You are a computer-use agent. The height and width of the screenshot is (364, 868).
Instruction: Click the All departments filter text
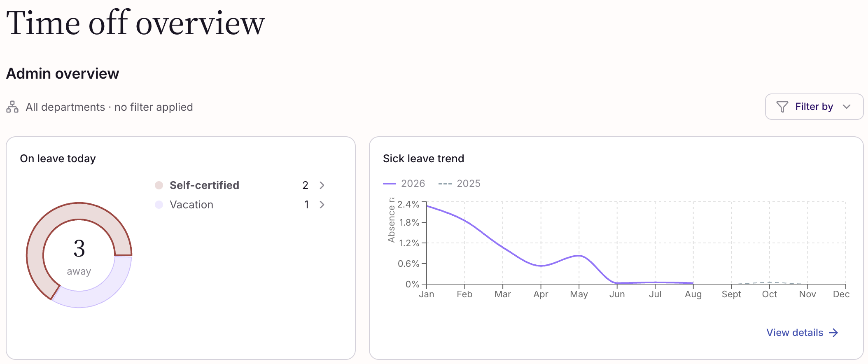pos(109,107)
